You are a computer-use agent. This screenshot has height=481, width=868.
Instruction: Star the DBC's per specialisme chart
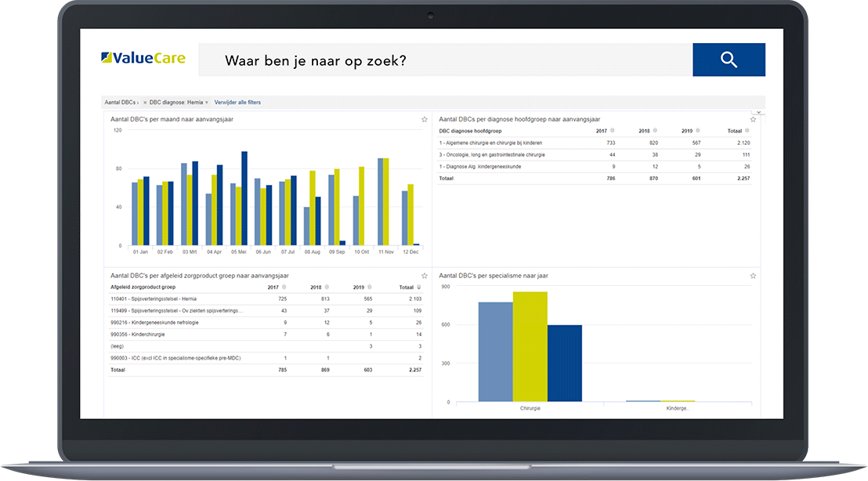click(753, 276)
